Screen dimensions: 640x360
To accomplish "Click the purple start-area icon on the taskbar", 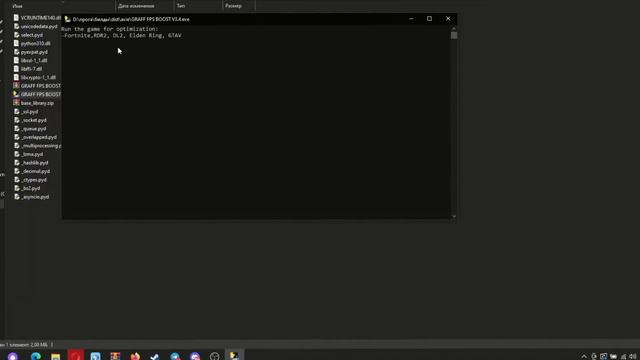I will tap(13, 356).
